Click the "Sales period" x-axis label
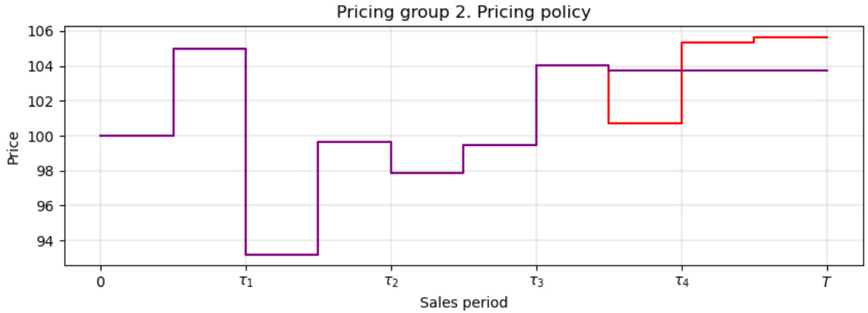Image resolution: width=868 pixels, height=313 pixels. pyautogui.click(x=464, y=302)
